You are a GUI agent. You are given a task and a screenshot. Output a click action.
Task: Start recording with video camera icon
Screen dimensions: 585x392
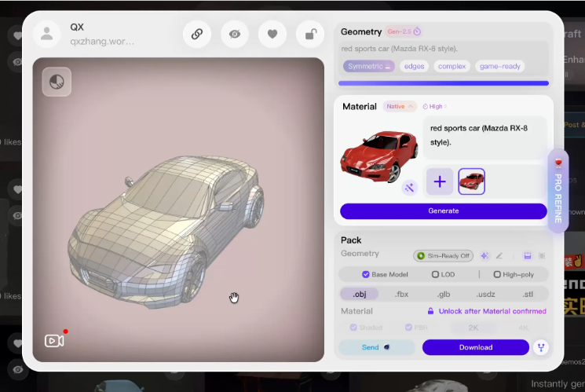(x=54, y=340)
